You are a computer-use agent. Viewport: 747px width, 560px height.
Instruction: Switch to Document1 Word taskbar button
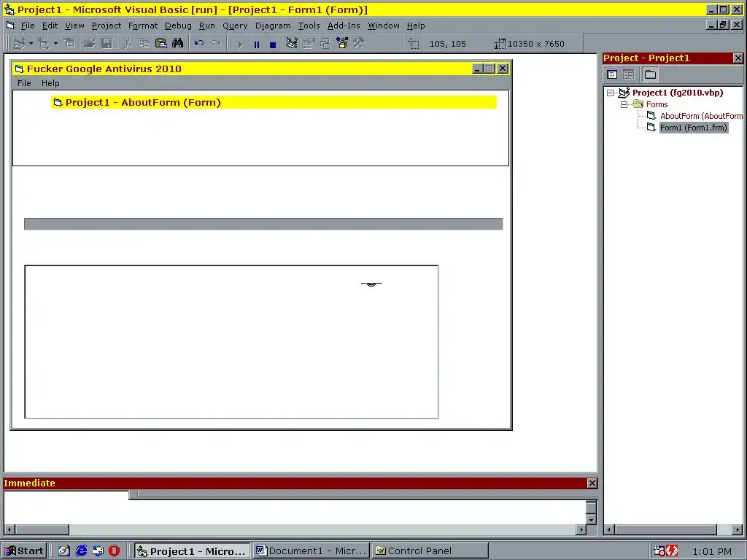[x=311, y=551]
